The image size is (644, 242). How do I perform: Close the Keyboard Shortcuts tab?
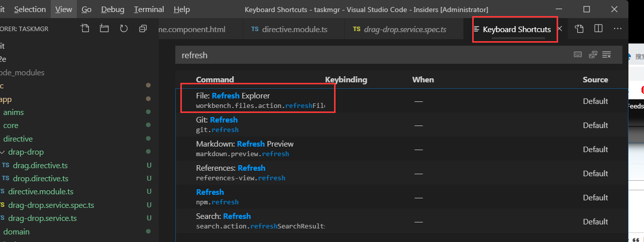[x=560, y=29]
